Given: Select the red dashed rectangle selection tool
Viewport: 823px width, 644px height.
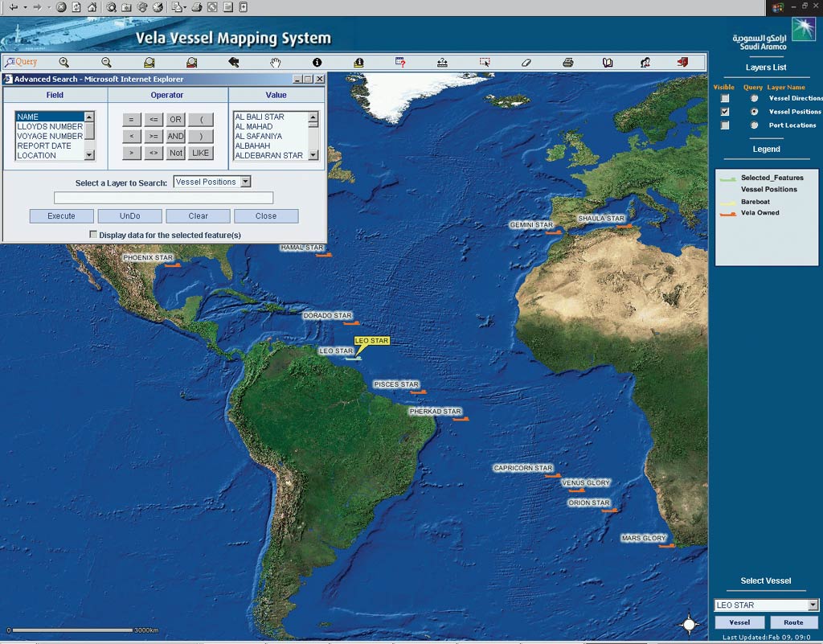Looking at the screenshot, I should coord(485,63).
